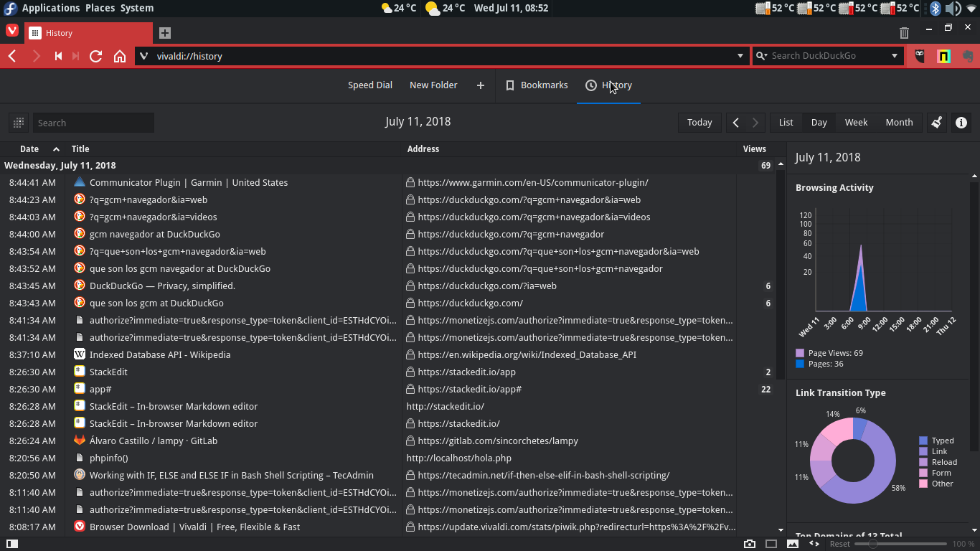
Task: Click the Vivaldi menu logo
Action: 12,31
